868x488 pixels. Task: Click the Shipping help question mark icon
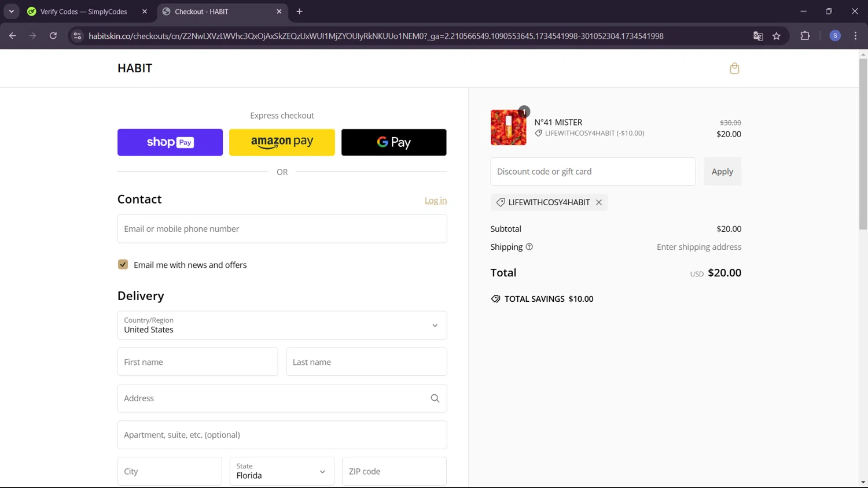click(529, 247)
